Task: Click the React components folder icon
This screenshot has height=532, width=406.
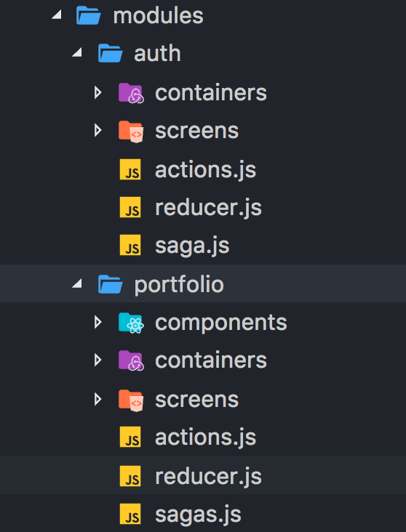Action: click(x=131, y=323)
